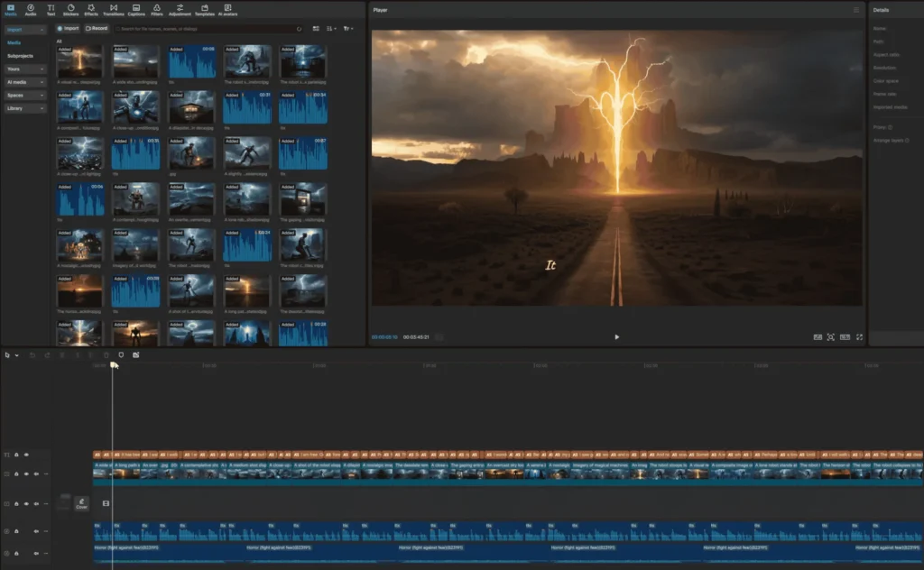
Task: Hide the Cover track with eye icon
Action: point(26,504)
